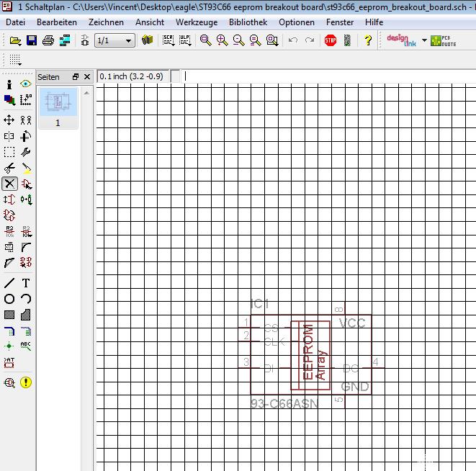Open a file with the folder icon
This screenshot has height=471, width=476.
tap(15, 40)
